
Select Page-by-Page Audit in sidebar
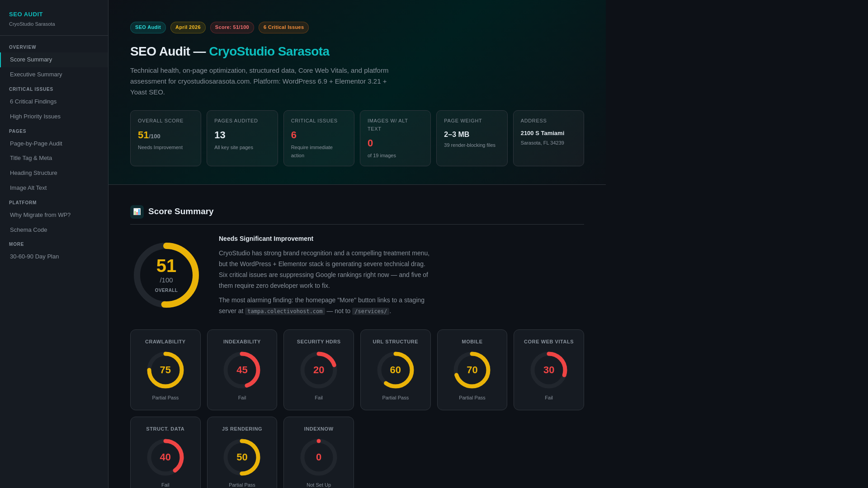point(54,144)
